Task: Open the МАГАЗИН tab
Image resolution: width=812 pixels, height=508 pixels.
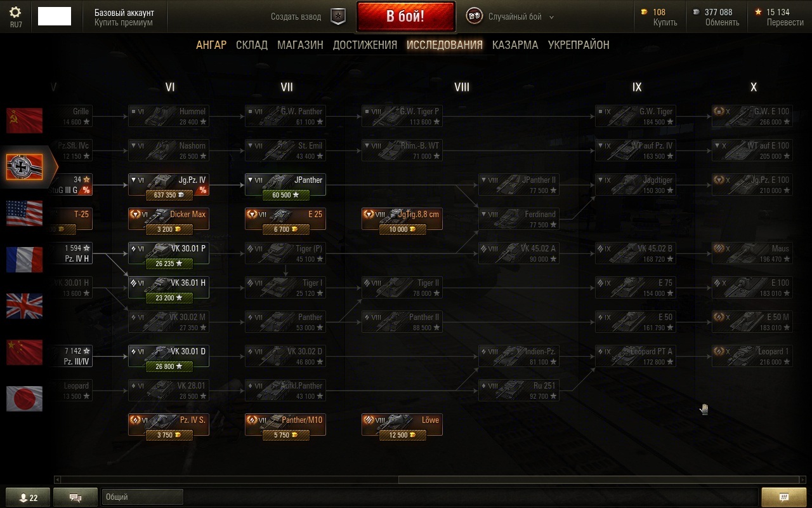Action: click(x=300, y=45)
